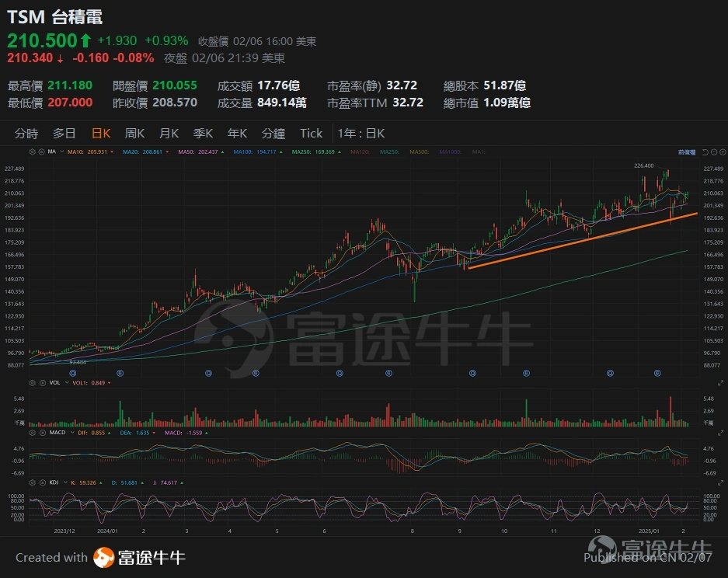Expand the VOL indicator dropdown arrow

(x=67, y=383)
